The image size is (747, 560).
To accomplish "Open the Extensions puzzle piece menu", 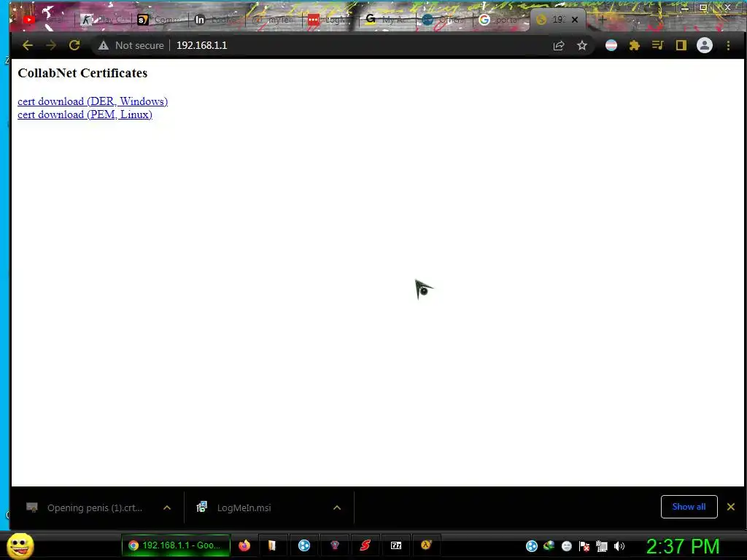I will pyautogui.click(x=634, y=45).
